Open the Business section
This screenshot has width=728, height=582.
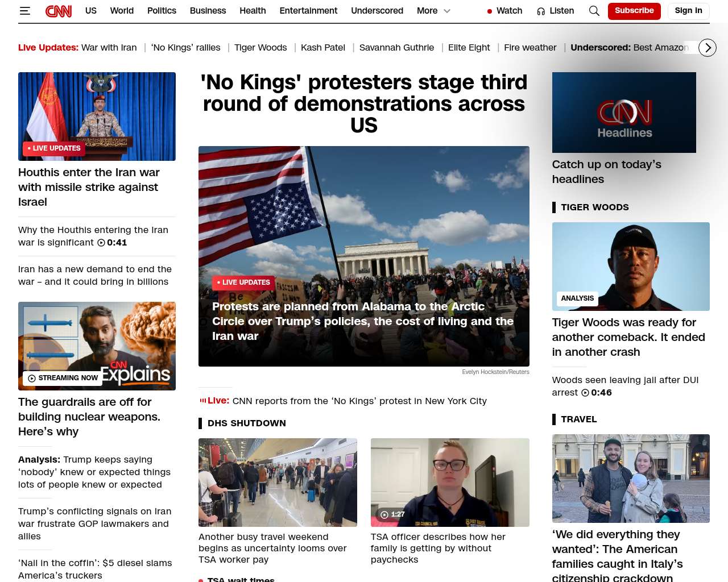coord(208,11)
